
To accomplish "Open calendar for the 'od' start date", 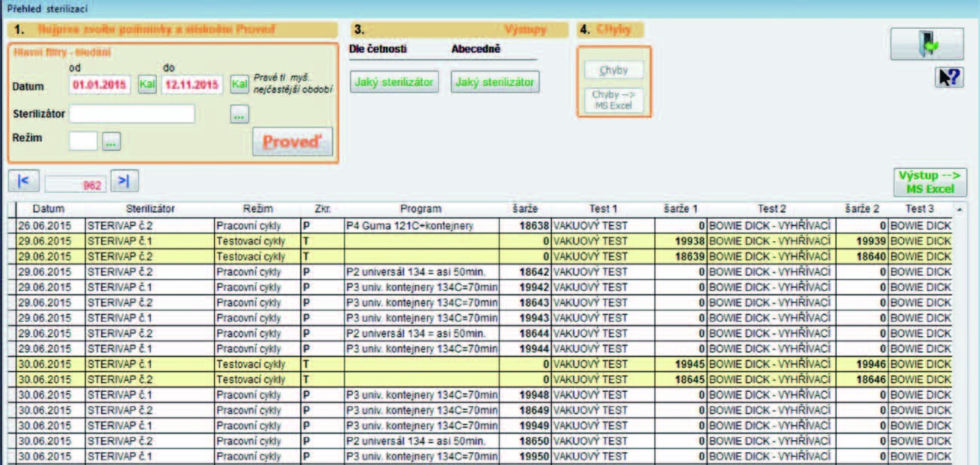I will pos(147,84).
